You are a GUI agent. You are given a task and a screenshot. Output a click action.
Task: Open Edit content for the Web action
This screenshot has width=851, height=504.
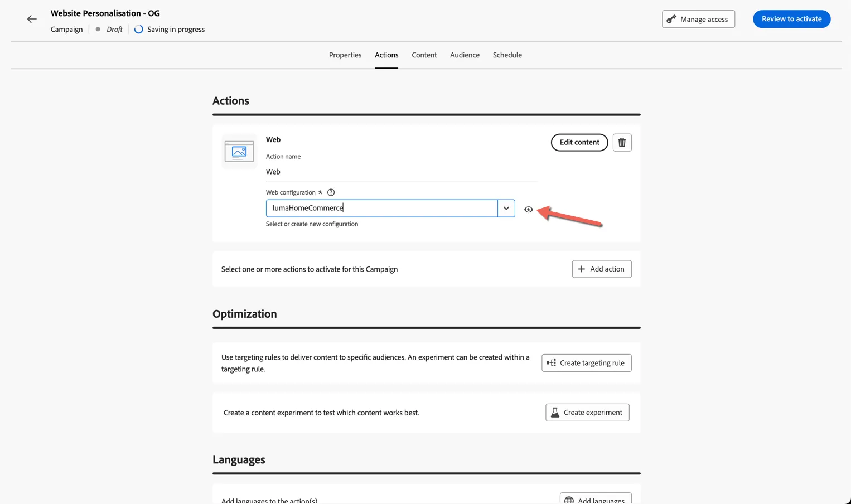tap(579, 142)
